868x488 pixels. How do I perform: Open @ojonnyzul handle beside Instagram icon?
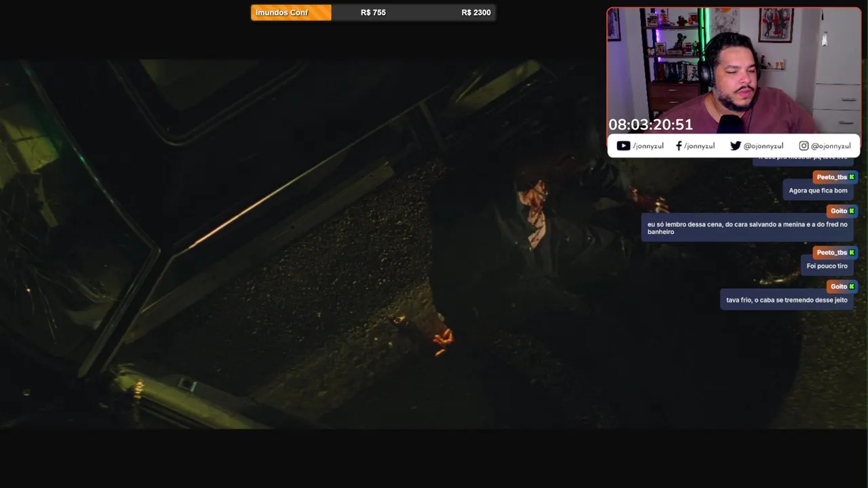point(831,146)
